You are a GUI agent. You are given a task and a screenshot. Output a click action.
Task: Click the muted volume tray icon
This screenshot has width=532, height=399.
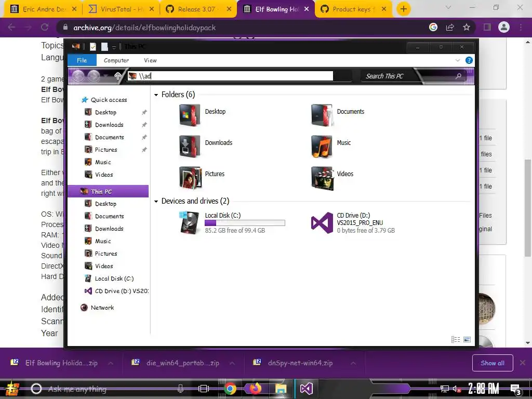pos(457,389)
